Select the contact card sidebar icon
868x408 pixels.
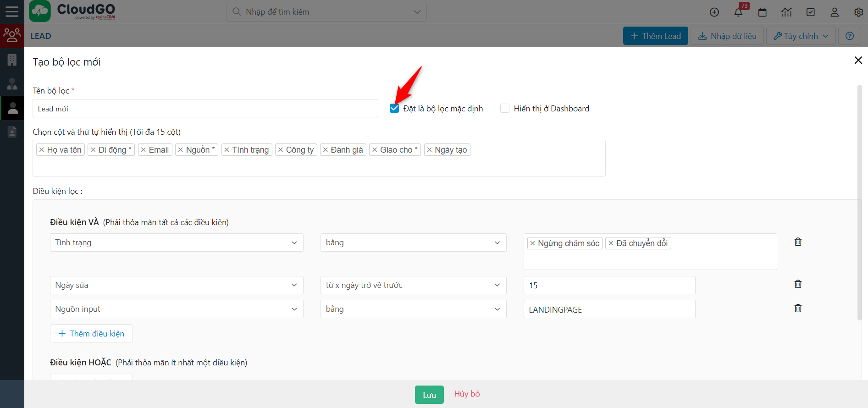12,132
